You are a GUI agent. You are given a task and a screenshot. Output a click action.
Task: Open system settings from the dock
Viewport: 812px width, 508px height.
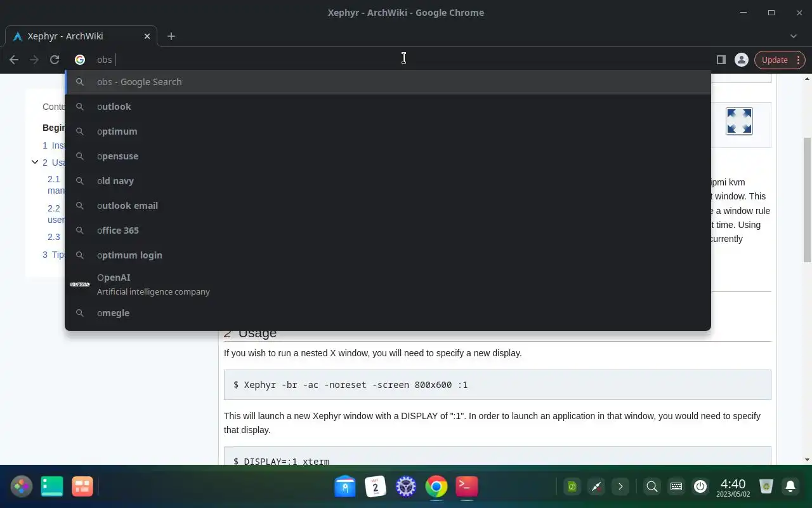(x=406, y=486)
